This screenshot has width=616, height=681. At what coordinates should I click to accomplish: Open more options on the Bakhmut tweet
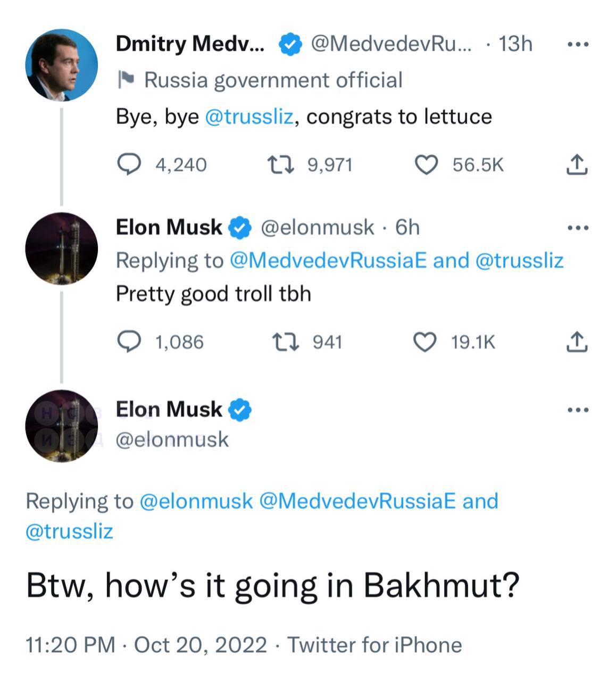[578, 410]
